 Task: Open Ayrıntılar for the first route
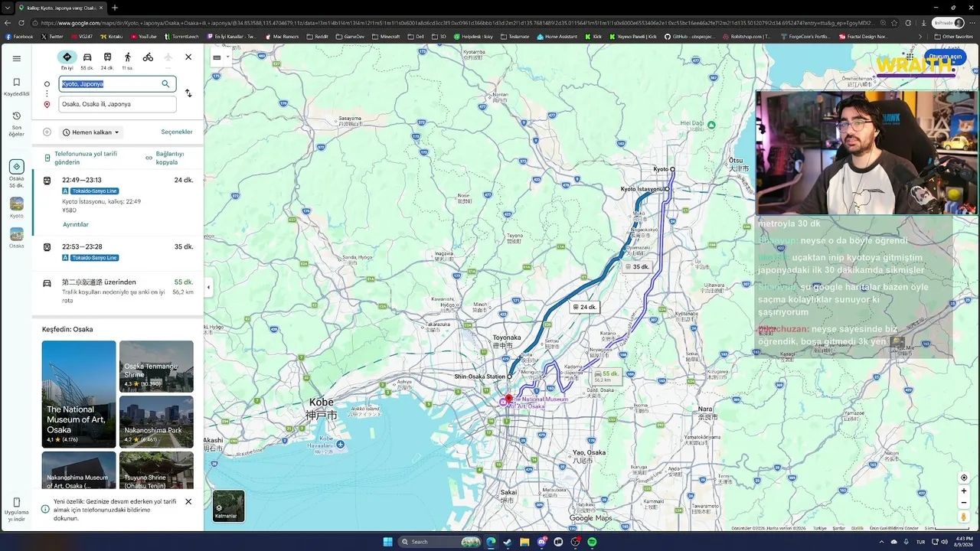[76, 224]
